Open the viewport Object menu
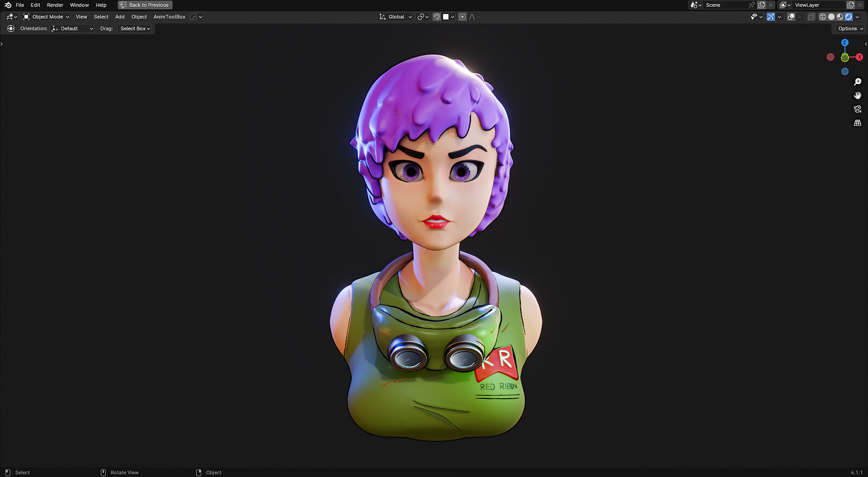The image size is (868, 477). (x=139, y=17)
